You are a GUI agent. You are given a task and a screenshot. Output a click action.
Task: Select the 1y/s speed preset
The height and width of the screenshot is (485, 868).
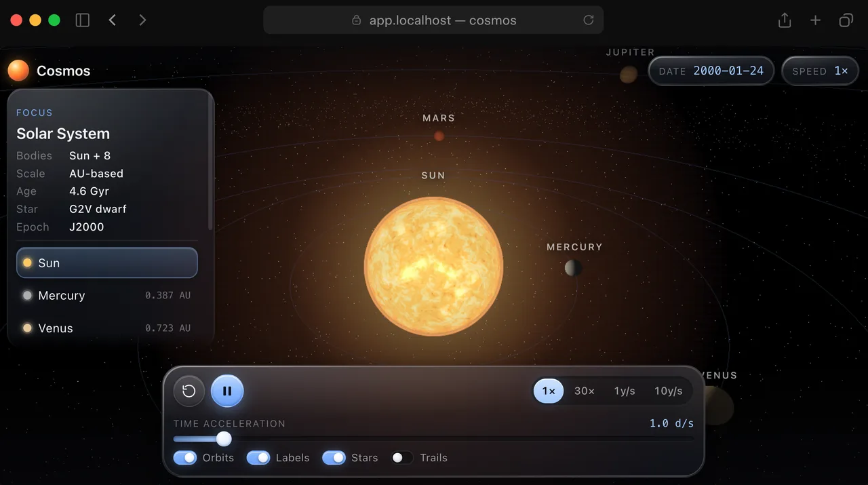[x=625, y=391]
